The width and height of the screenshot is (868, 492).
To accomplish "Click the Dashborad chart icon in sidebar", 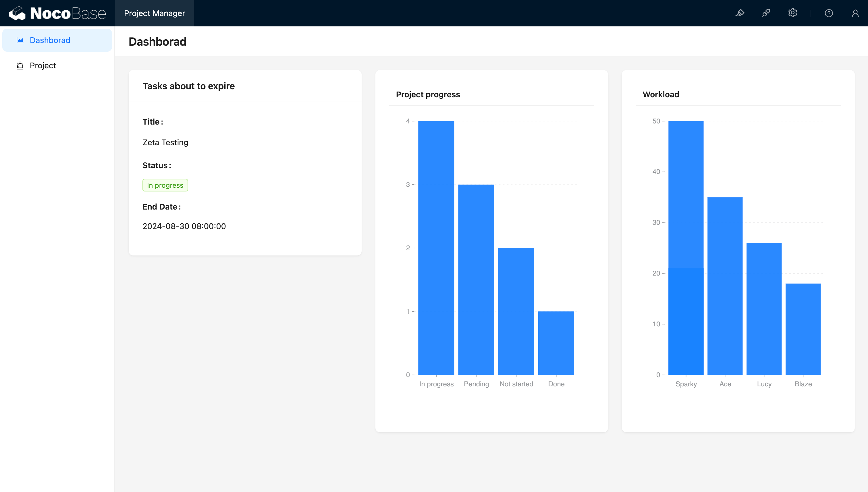I will pyautogui.click(x=20, y=40).
